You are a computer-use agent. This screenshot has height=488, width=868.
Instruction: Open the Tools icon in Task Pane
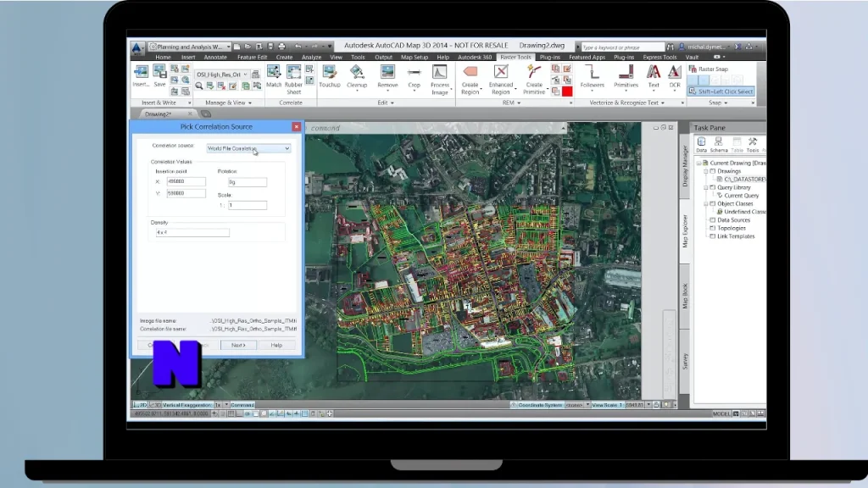[x=753, y=144]
